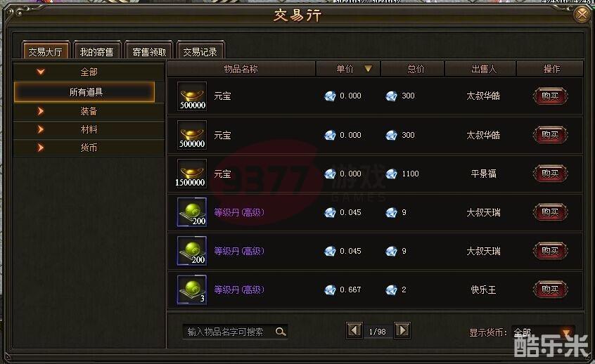This screenshot has width=595, height=364.
Task: Open the 交易记录 tab
Action: (200, 51)
